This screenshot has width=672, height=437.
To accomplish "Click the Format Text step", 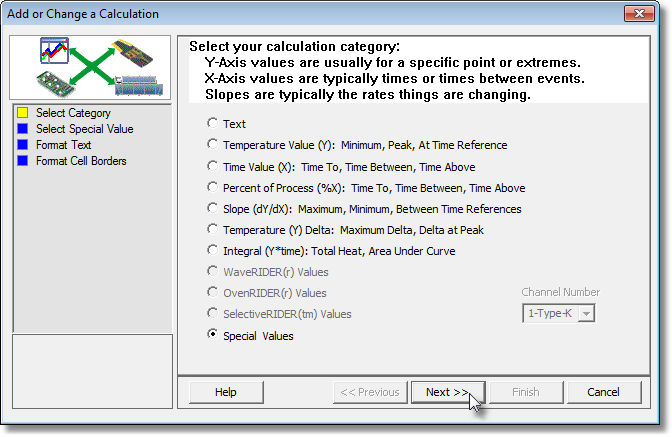I will pyautogui.click(x=63, y=145).
